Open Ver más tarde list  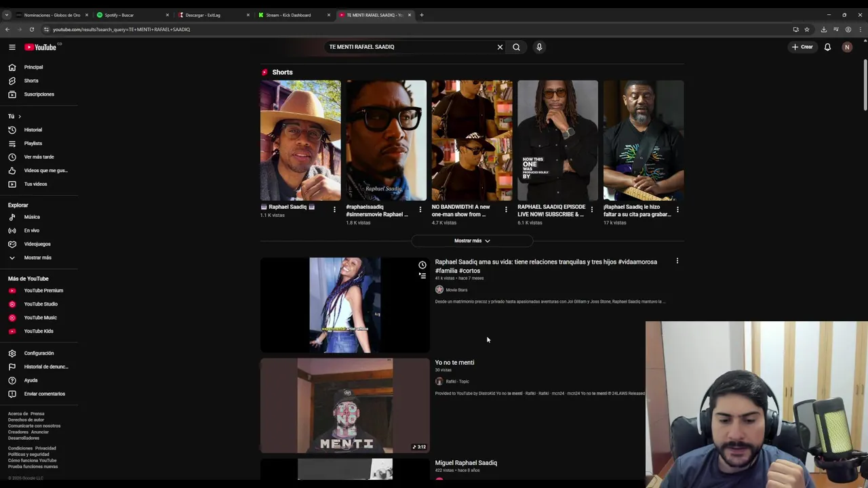click(x=39, y=157)
